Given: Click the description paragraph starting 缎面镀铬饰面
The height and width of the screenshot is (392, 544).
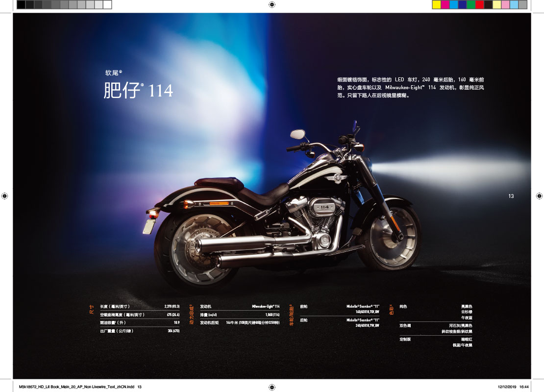Looking at the screenshot, I should tap(410, 87).
